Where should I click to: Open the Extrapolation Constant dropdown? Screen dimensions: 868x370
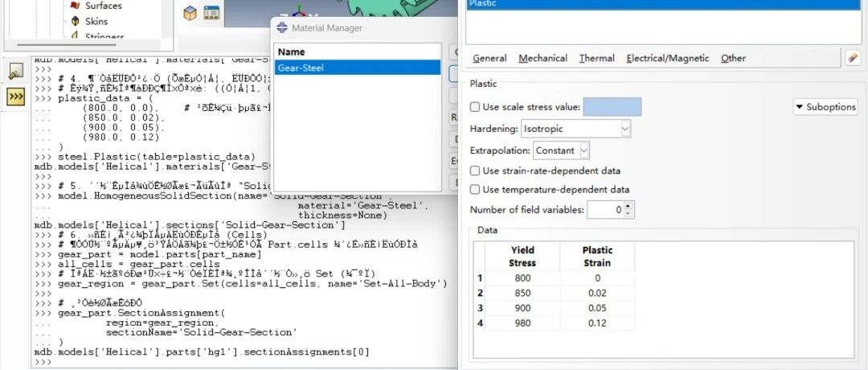[561, 150]
